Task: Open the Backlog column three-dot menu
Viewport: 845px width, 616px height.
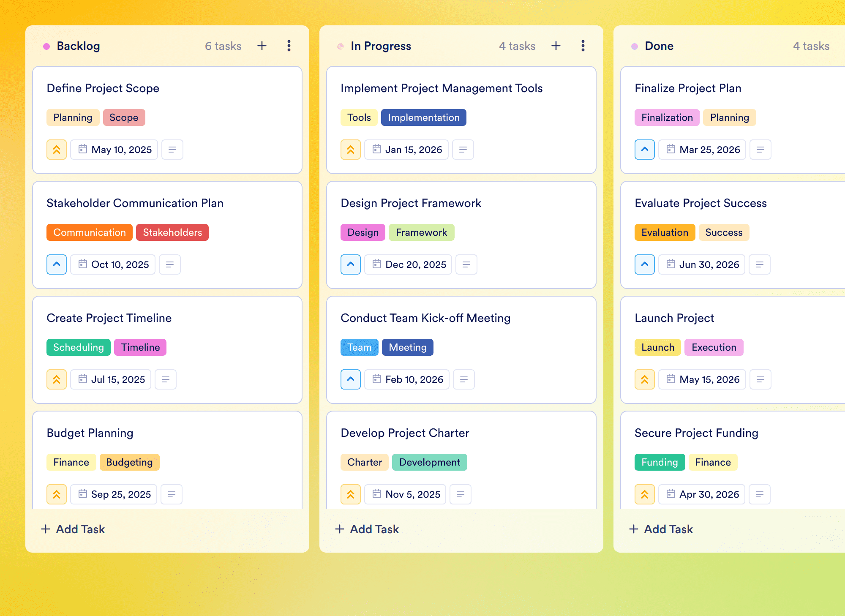Action: (289, 46)
